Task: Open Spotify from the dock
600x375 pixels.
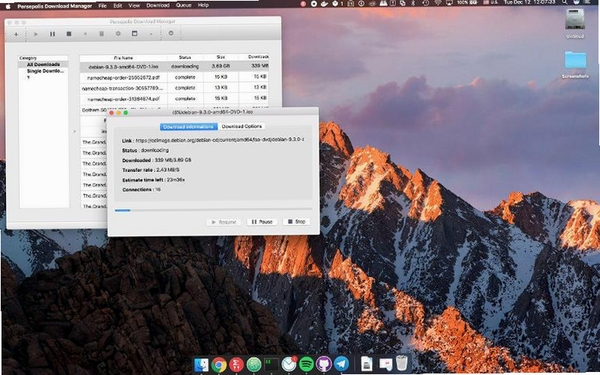Action: 306,364
